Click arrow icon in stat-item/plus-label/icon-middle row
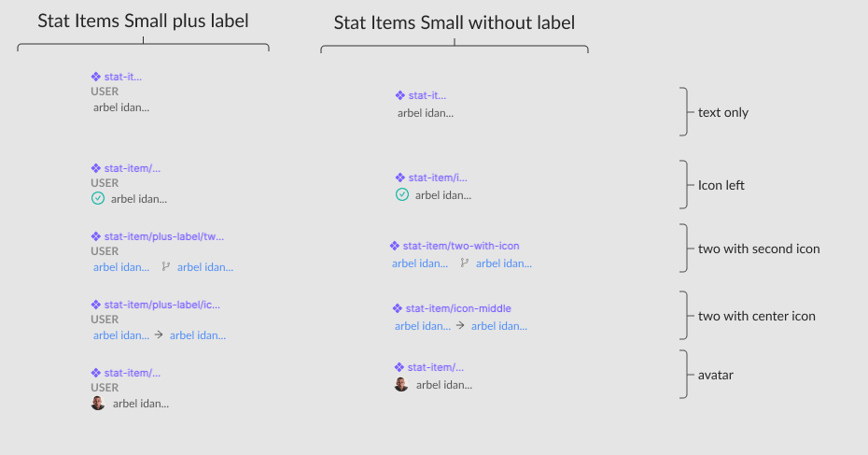Image resolution: width=868 pixels, height=455 pixels. (x=159, y=334)
